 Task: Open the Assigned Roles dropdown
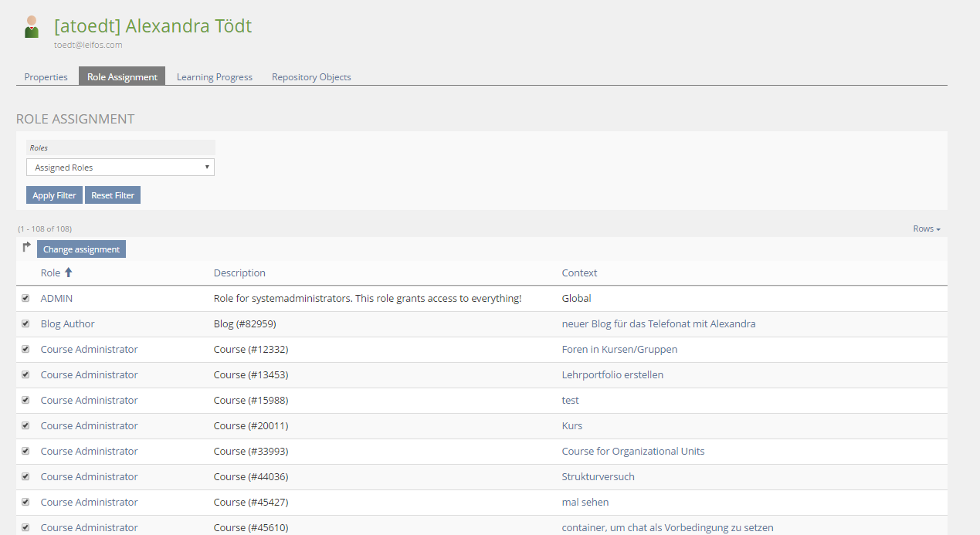pyautogui.click(x=120, y=168)
